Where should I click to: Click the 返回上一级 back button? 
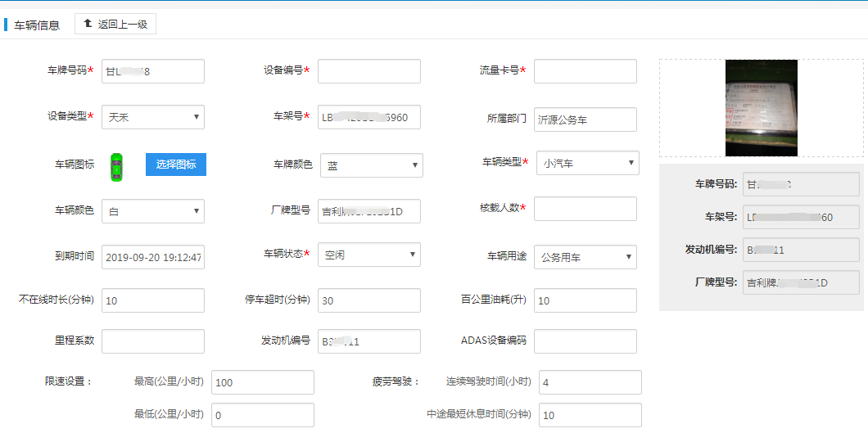point(115,25)
